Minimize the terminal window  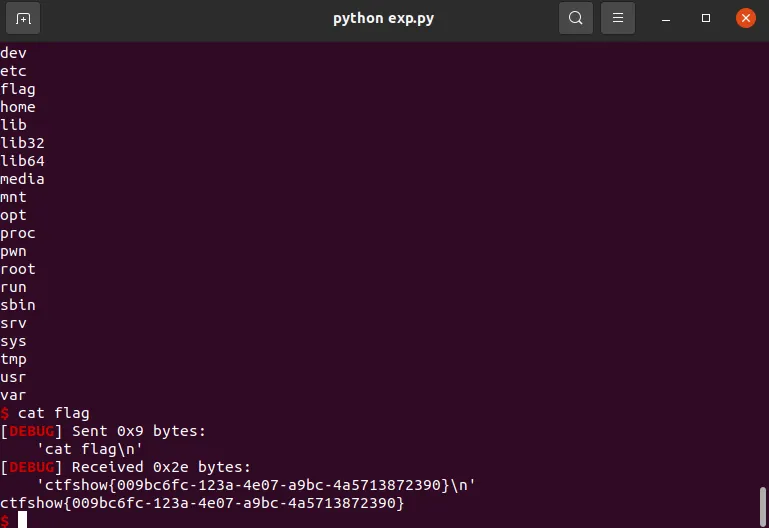coord(666,19)
